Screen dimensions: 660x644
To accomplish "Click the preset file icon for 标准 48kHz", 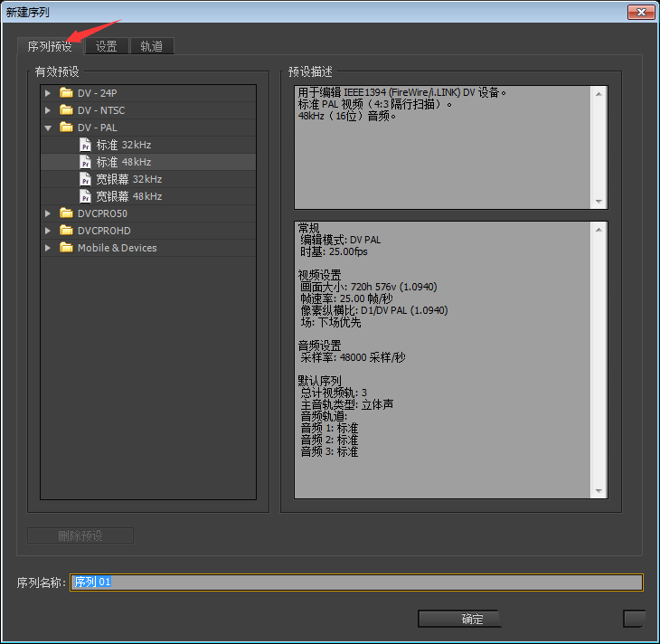I will point(86,162).
